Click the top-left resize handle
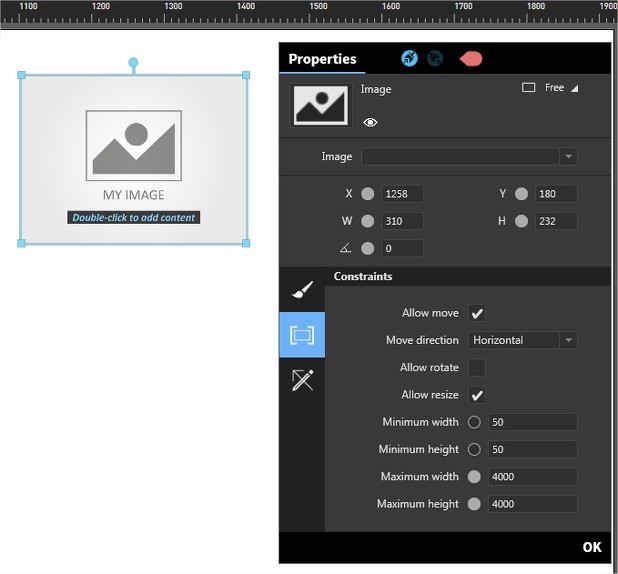Screen dimensions: 618x574 22,75
